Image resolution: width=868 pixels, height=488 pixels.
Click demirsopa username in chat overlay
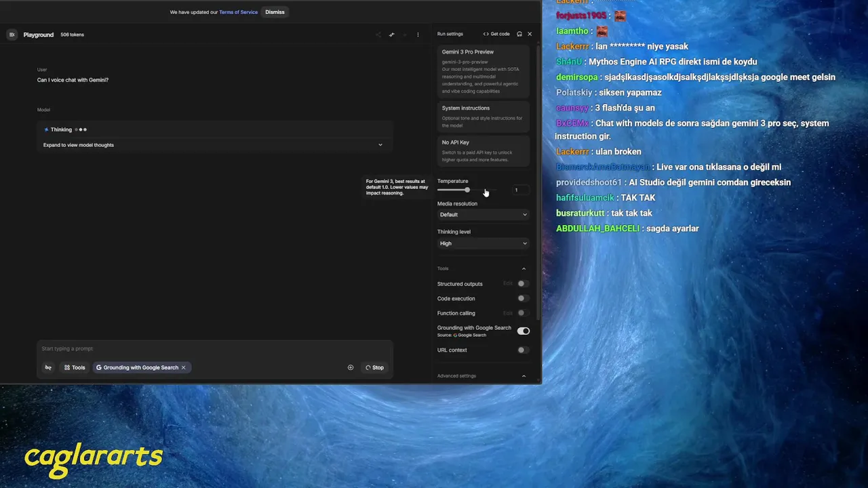tap(576, 77)
